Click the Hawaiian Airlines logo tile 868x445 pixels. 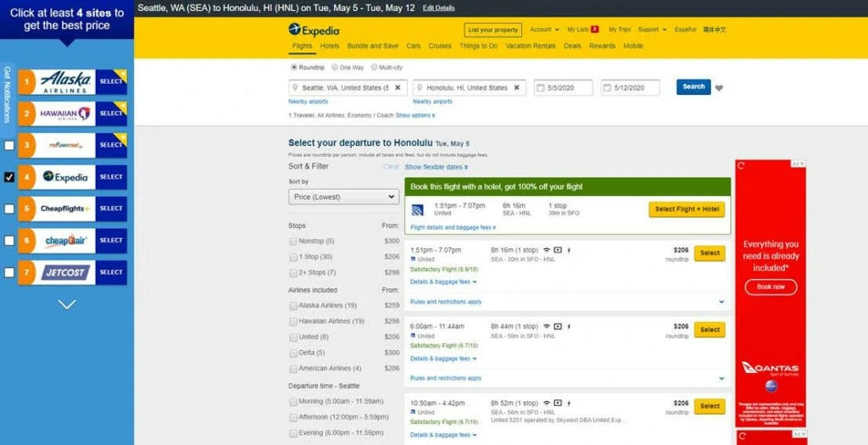tap(65, 114)
